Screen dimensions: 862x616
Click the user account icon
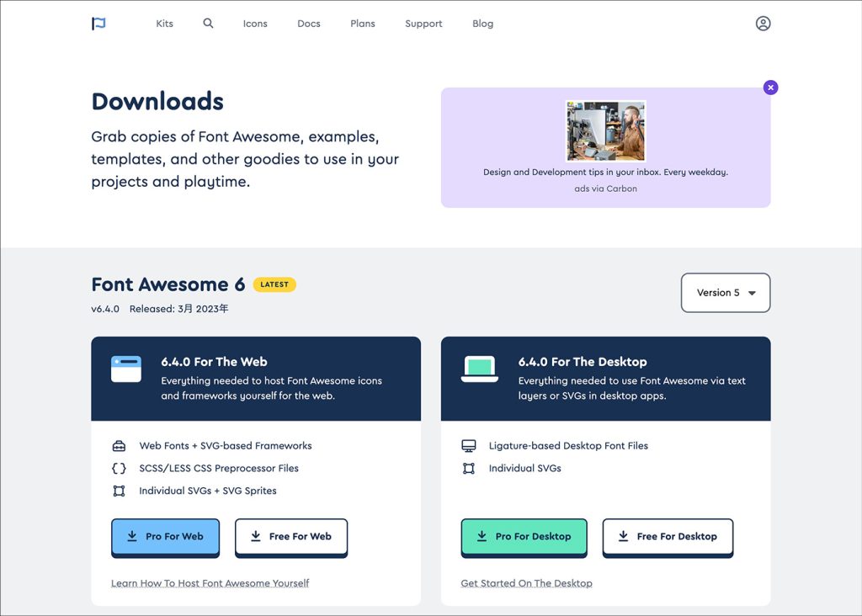pyautogui.click(x=763, y=23)
